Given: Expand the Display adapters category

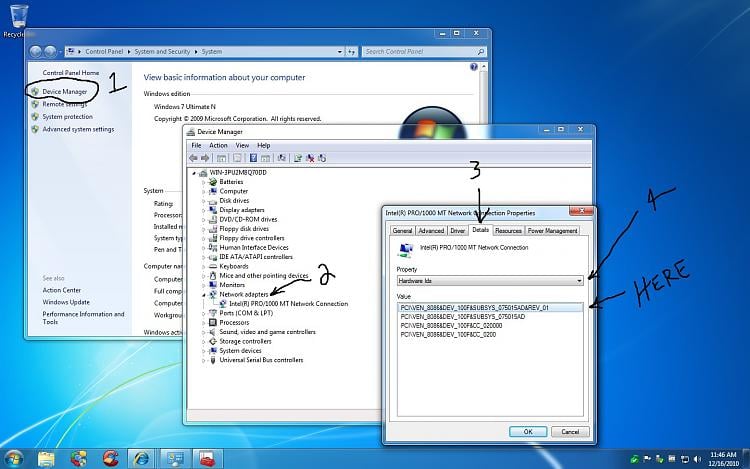Looking at the screenshot, I should (x=203, y=210).
